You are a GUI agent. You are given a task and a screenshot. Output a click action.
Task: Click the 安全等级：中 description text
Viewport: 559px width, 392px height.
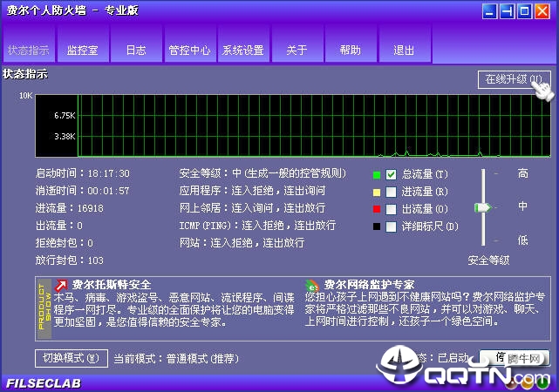click(262, 173)
